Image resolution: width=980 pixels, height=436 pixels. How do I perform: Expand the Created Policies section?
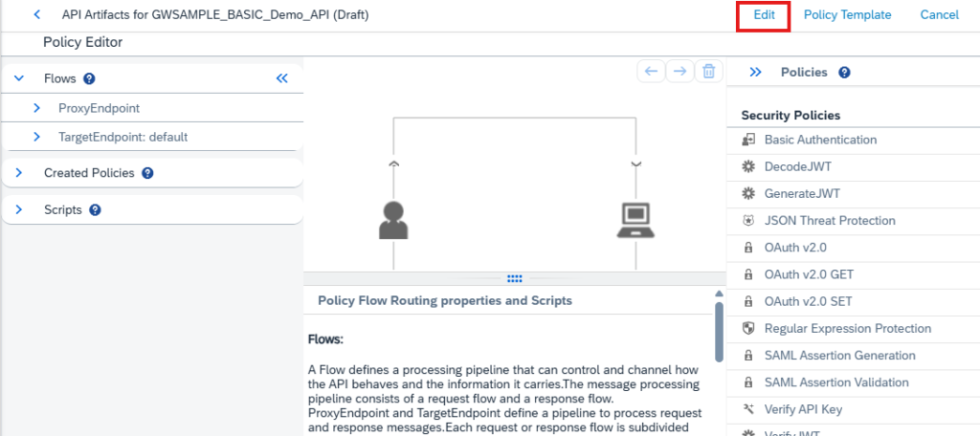click(x=19, y=173)
